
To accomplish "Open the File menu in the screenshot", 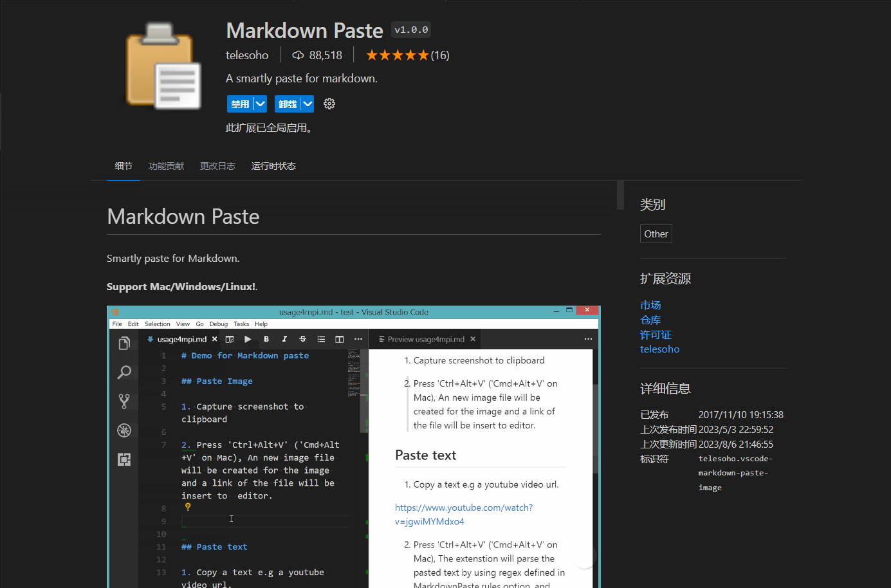I will [x=117, y=324].
